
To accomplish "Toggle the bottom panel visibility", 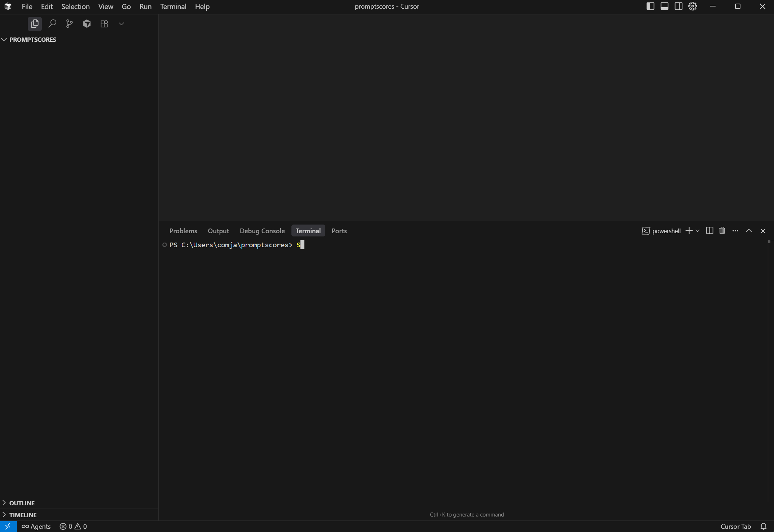I will click(x=664, y=6).
